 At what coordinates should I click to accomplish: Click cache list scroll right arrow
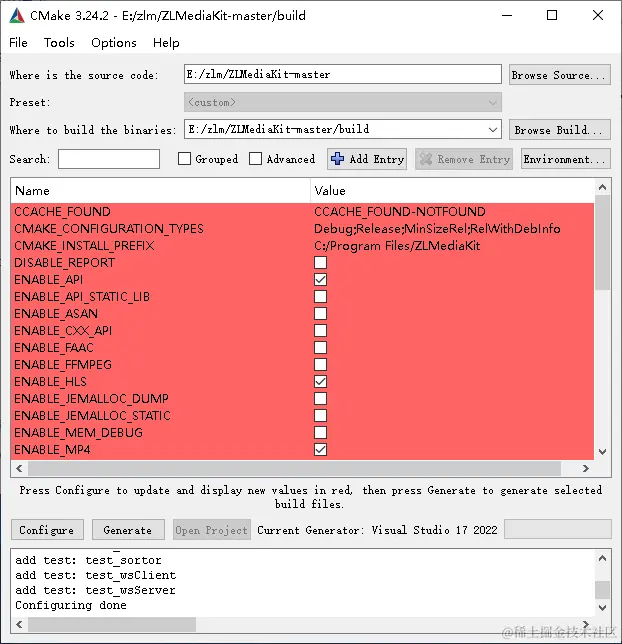pos(586,468)
